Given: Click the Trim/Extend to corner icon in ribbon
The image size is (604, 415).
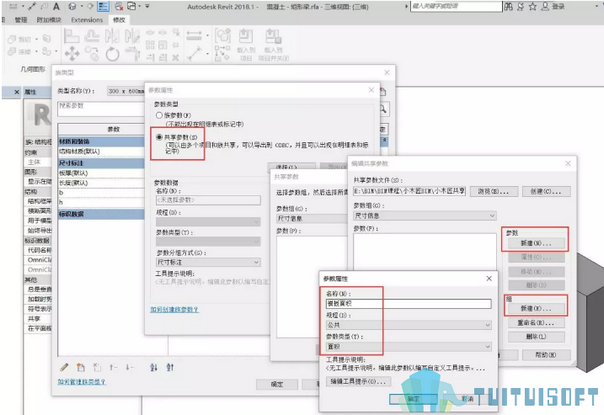Looking at the screenshot, I should point(132,54).
